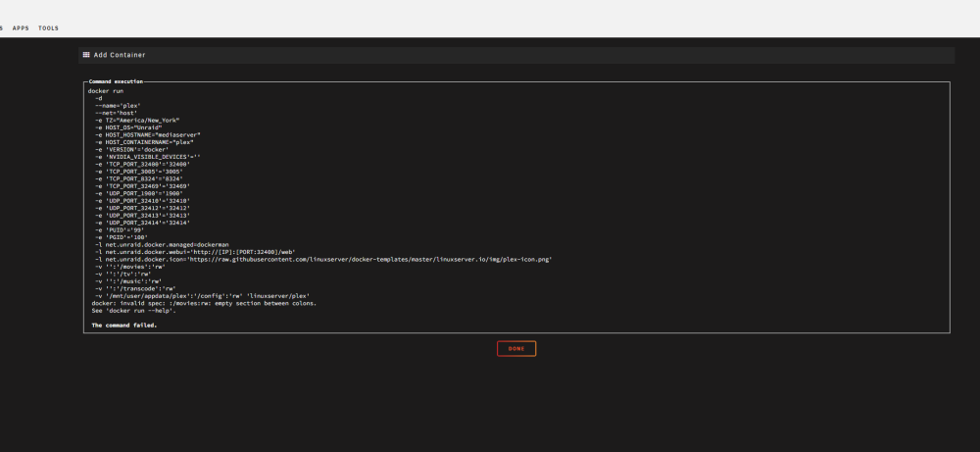Click the UDP_PORT_32410 line
The height and width of the screenshot is (452, 980).
tap(142, 201)
